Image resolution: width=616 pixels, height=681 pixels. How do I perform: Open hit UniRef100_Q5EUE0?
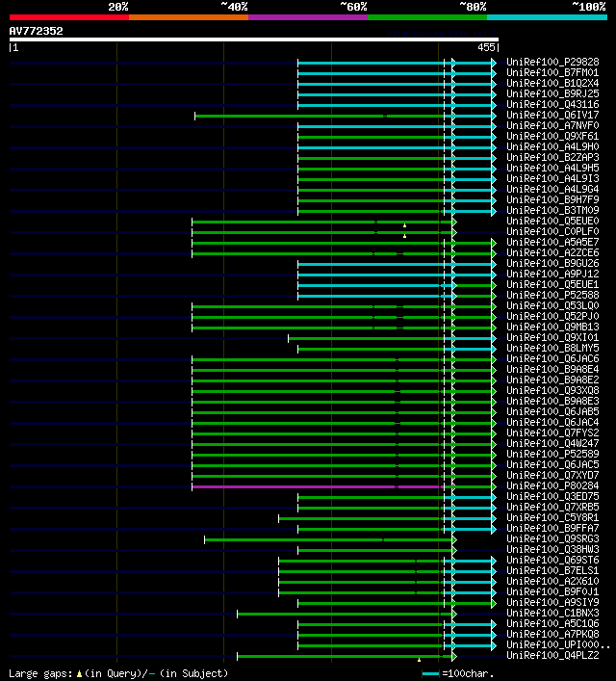coord(552,222)
